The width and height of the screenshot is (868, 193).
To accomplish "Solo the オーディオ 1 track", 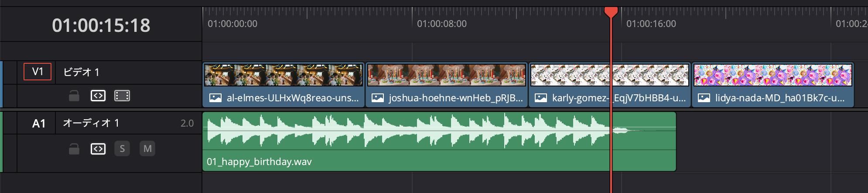I will point(122,149).
